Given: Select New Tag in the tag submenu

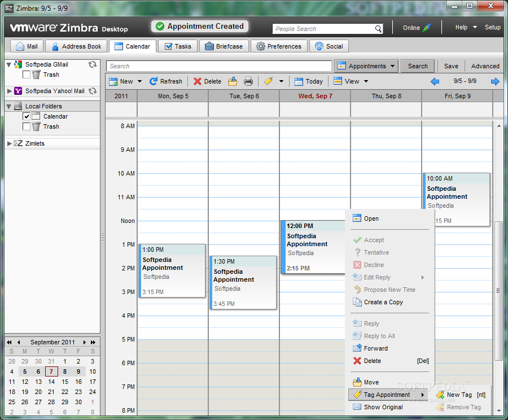Looking at the screenshot, I should pos(461,395).
